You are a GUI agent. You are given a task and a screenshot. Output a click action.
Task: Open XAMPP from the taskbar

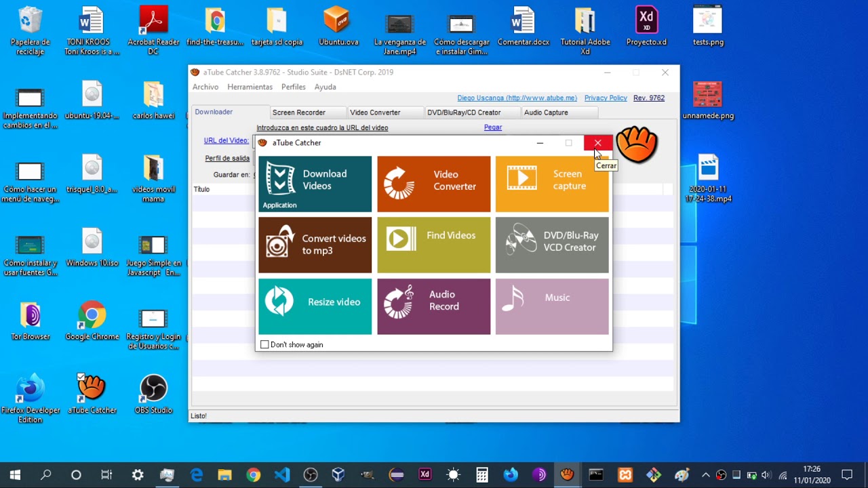625,475
